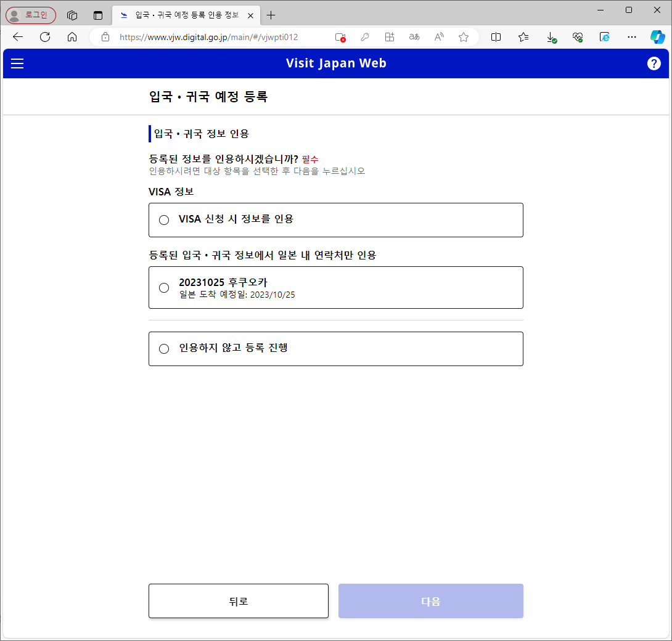672x641 pixels.
Task: Click the 입국・귀국 정보 인용 section heading
Action: click(201, 134)
